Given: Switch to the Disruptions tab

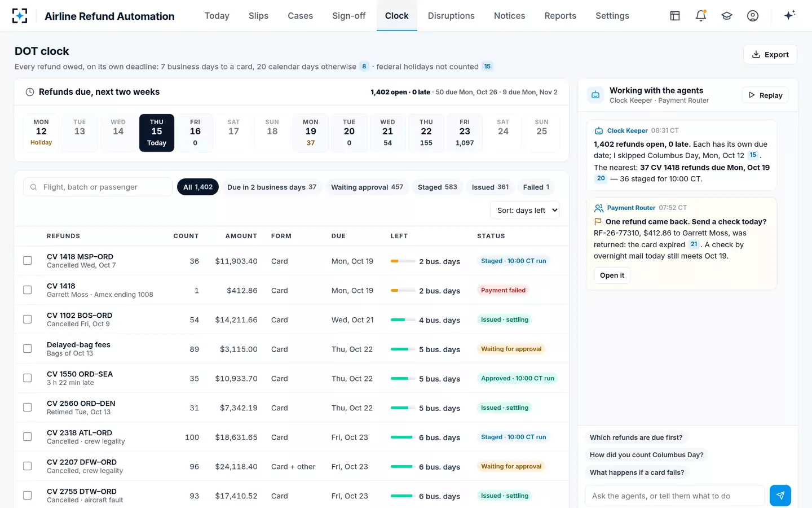Looking at the screenshot, I should (x=451, y=16).
